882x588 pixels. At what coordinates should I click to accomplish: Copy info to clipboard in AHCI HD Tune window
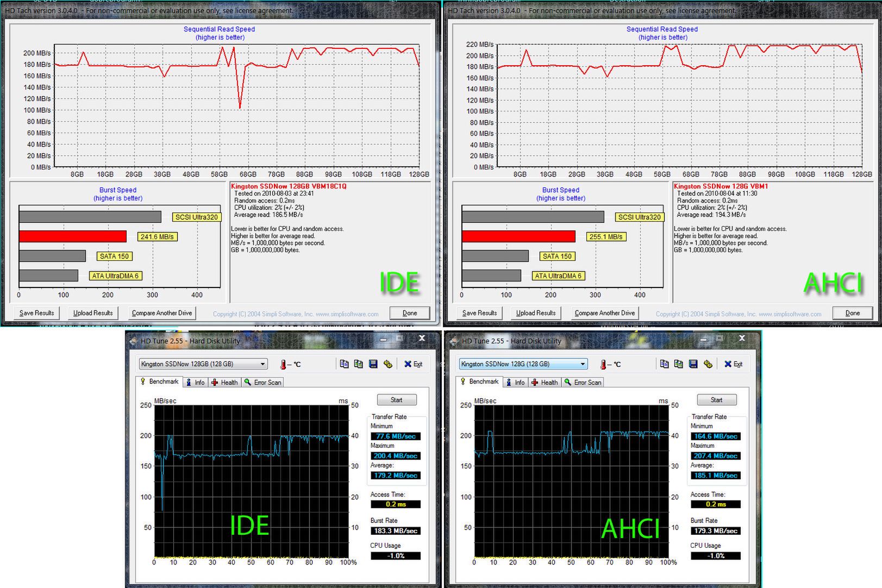(x=664, y=364)
